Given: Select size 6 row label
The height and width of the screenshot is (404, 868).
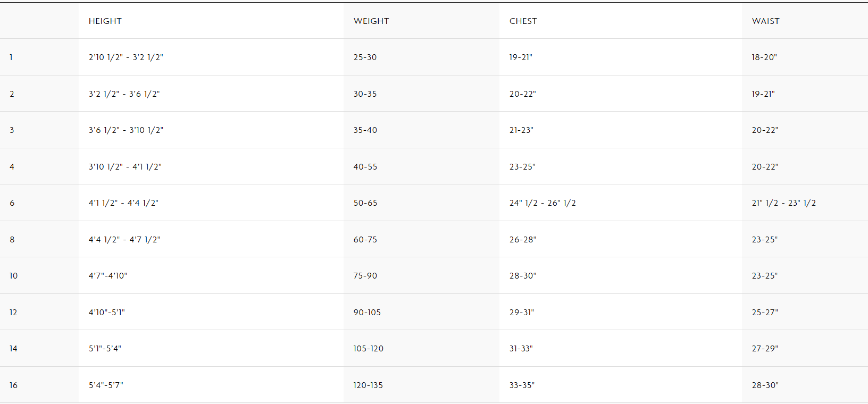Looking at the screenshot, I should point(12,203).
